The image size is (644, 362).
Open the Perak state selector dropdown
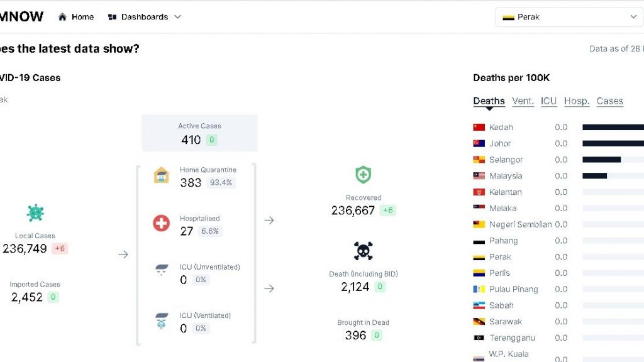(569, 17)
